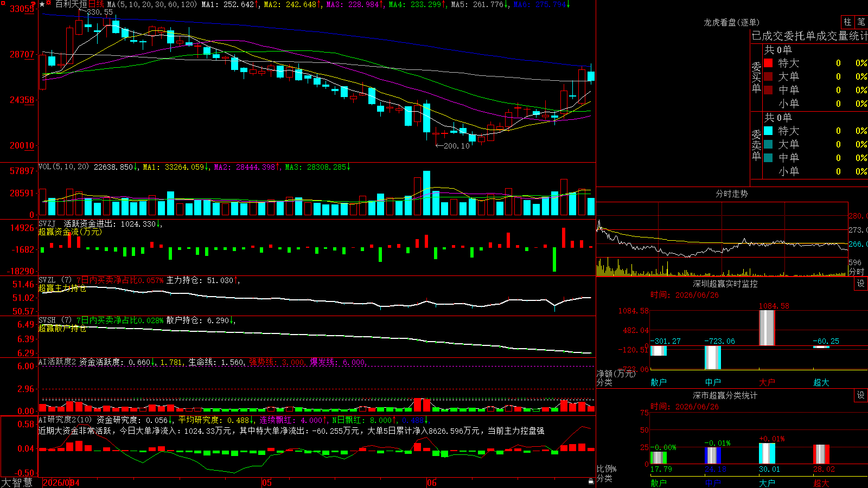Click the AI研究度2(10) indicator title
868x488 pixels.
tap(65, 420)
